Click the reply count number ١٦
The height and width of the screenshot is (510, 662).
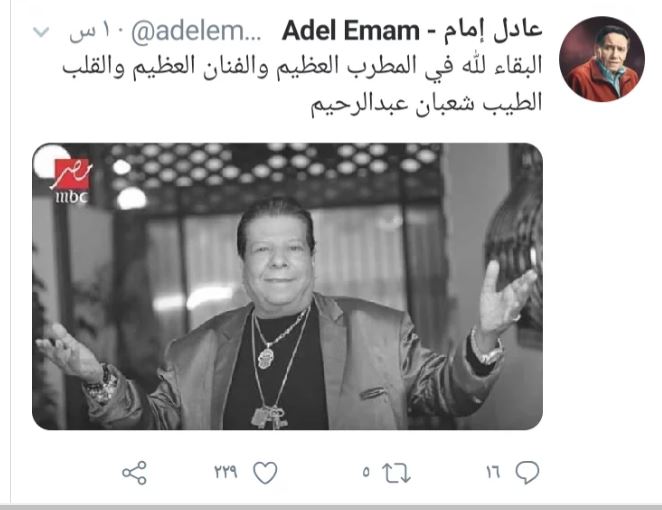coord(493,472)
